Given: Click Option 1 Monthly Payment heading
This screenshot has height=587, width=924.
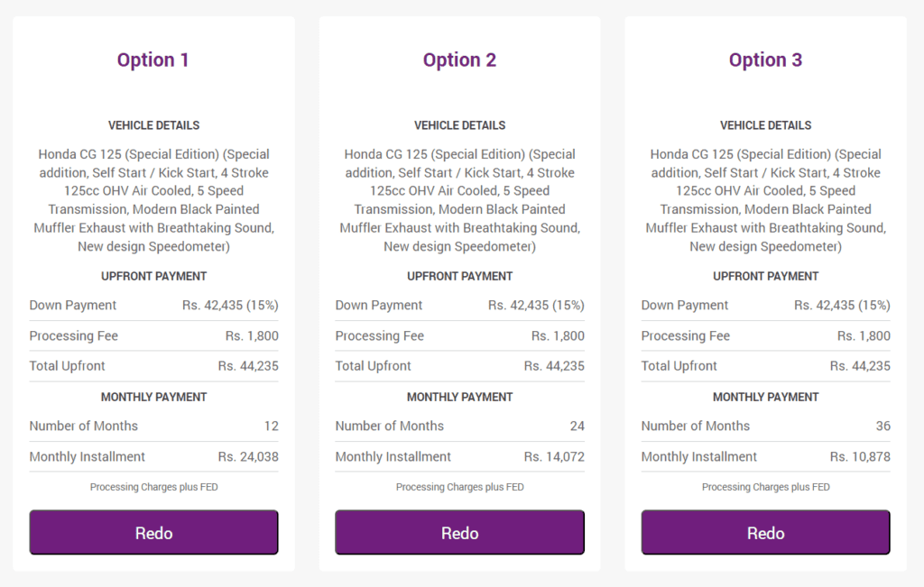Looking at the screenshot, I should coord(153,397).
